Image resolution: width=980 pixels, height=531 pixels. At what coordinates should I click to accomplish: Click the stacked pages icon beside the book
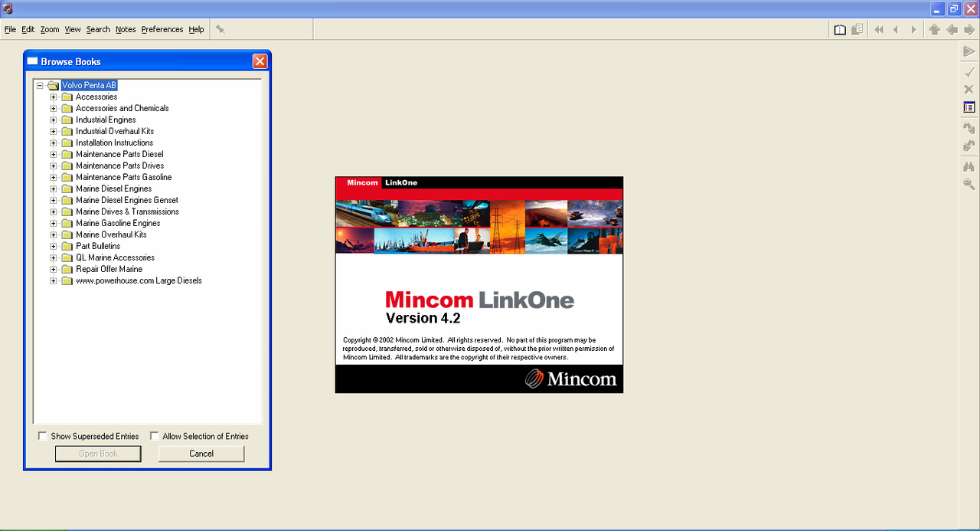[857, 30]
